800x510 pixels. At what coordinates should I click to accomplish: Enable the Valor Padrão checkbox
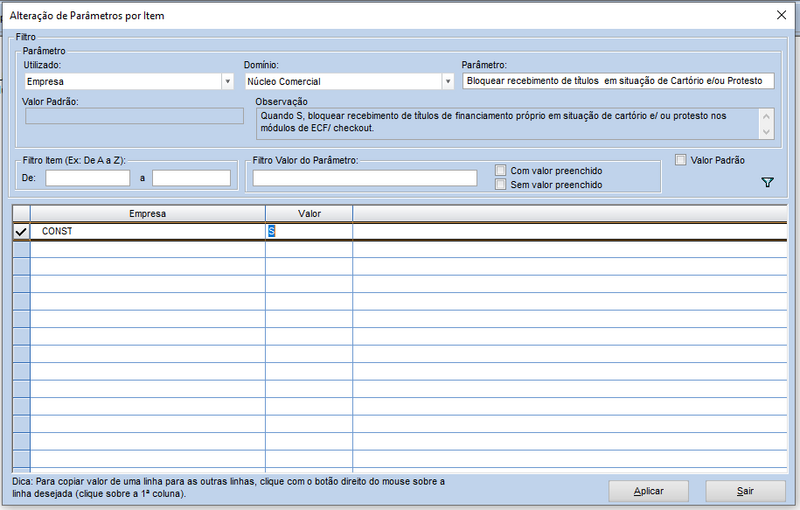point(681,160)
